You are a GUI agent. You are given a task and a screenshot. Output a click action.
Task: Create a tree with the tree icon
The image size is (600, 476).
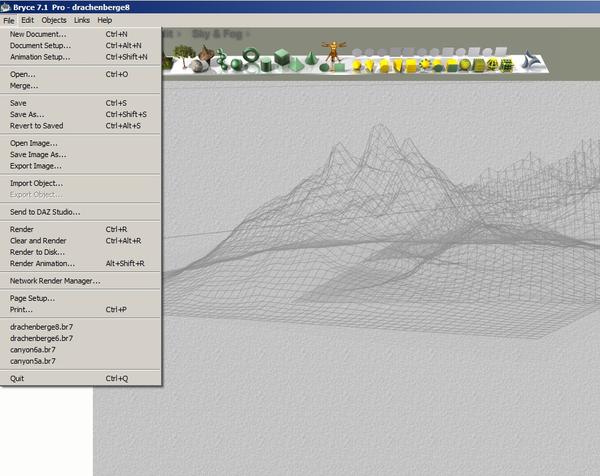pyautogui.click(x=184, y=55)
